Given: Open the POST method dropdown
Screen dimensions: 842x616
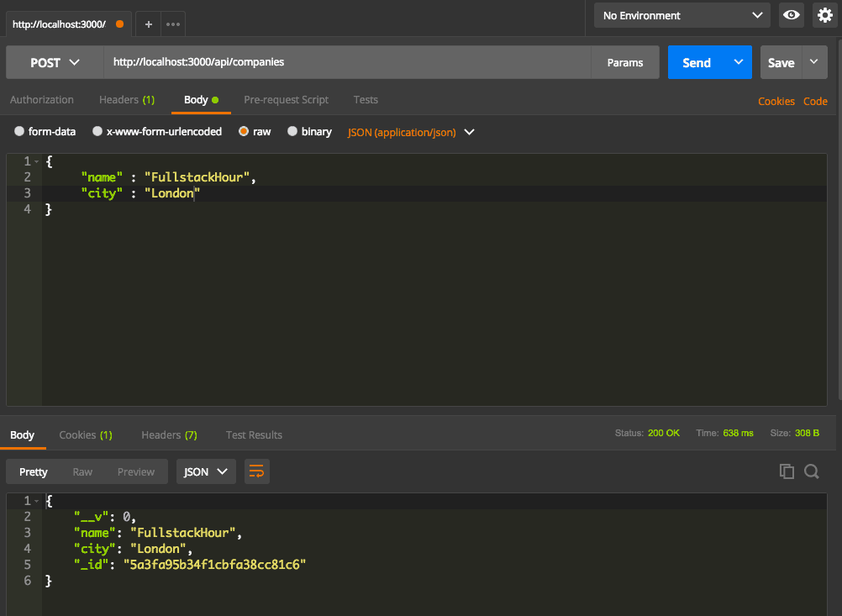Looking at the screenshot, I should [55, 62].
